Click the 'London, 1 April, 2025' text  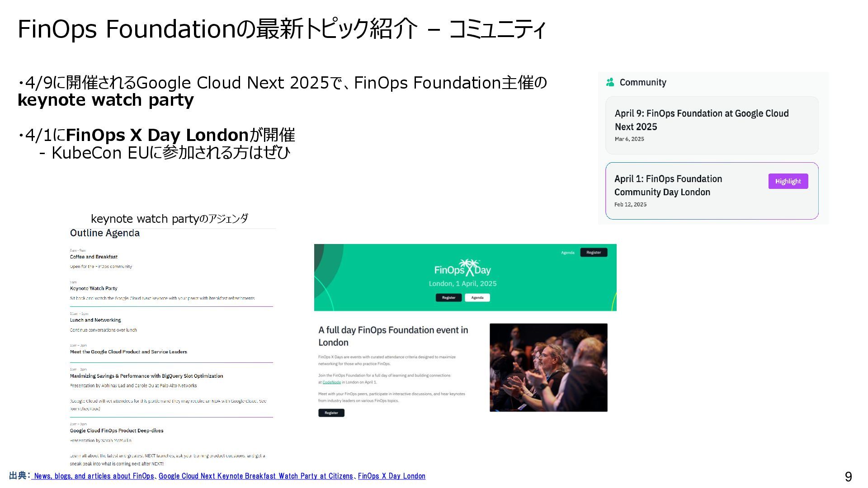(462, 283)
